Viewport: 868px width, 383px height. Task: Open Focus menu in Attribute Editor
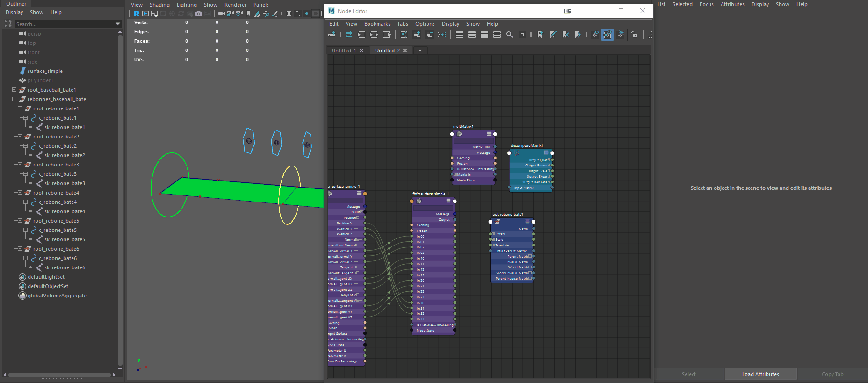[707, 4]
